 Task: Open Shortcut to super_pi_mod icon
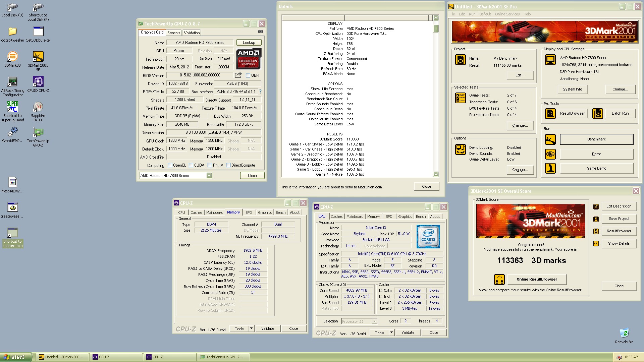tap(12, 112)
